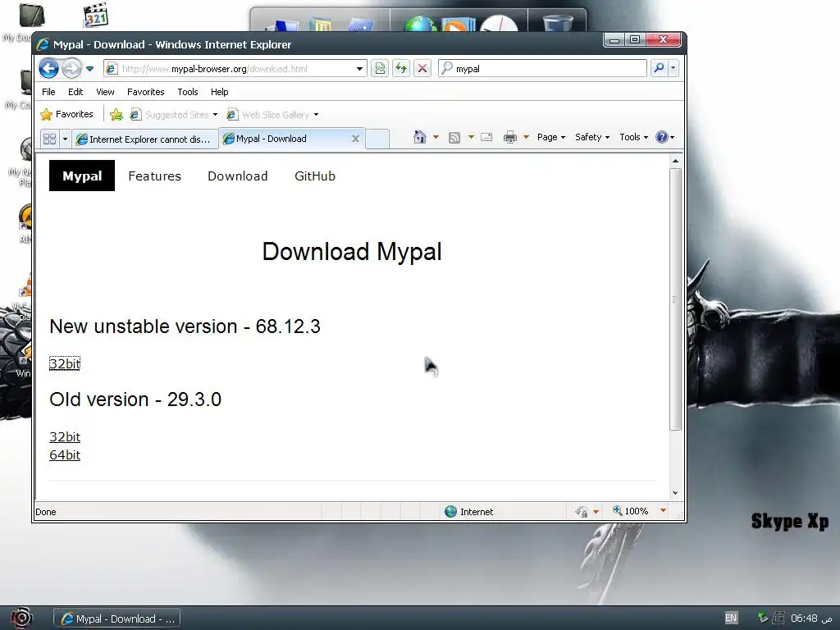Click the scrollbar up arrow
840x630 pixels.
tap(675, 161)
